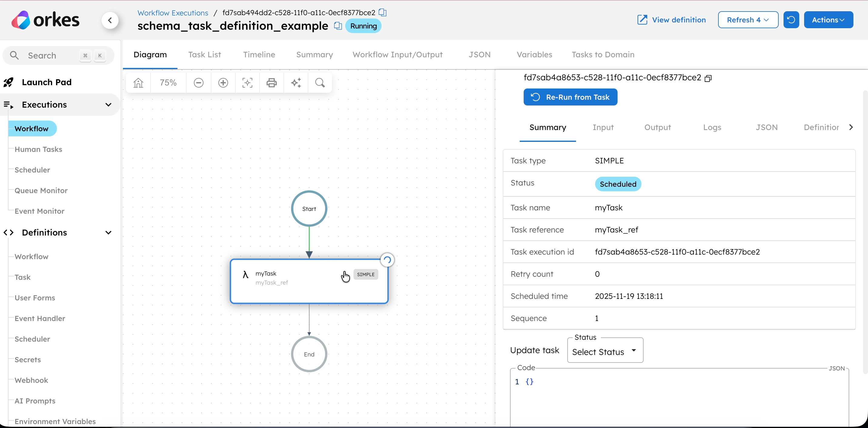868x428 pixels.
Task: Click the Running status badge
Action: pyautogui.click(x=363, y=26)
